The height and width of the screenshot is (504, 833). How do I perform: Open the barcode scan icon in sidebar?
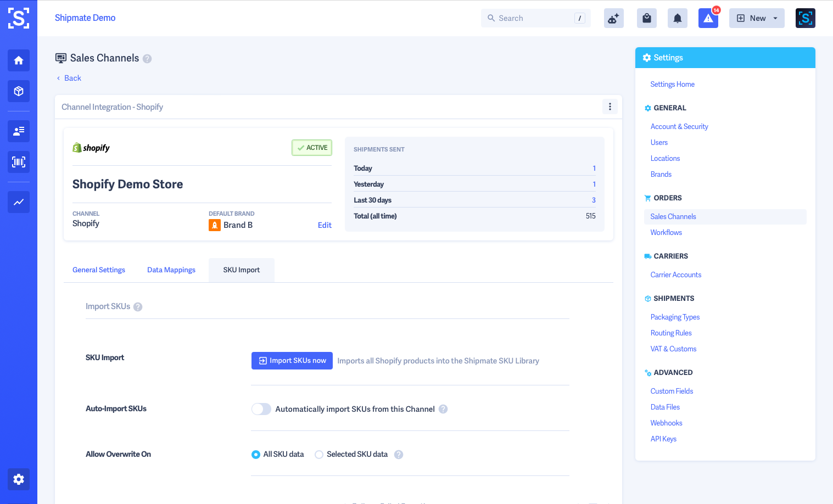[19, 162]
